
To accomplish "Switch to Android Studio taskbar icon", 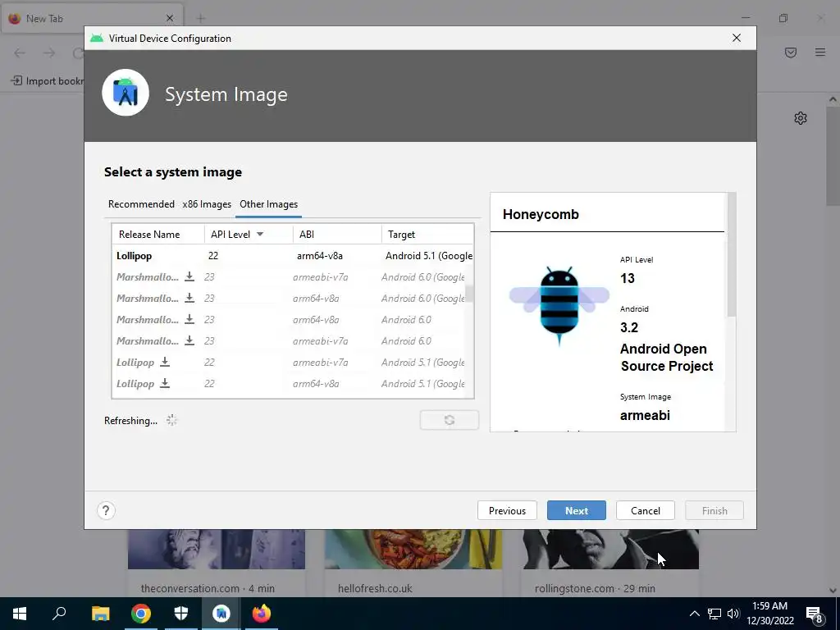I will (x=221, y=614).
